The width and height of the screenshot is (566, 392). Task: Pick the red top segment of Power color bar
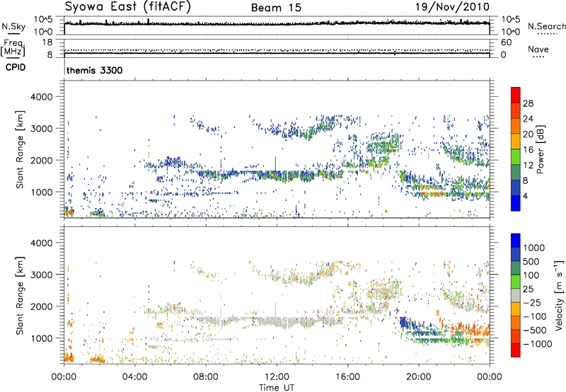(516, 96)
